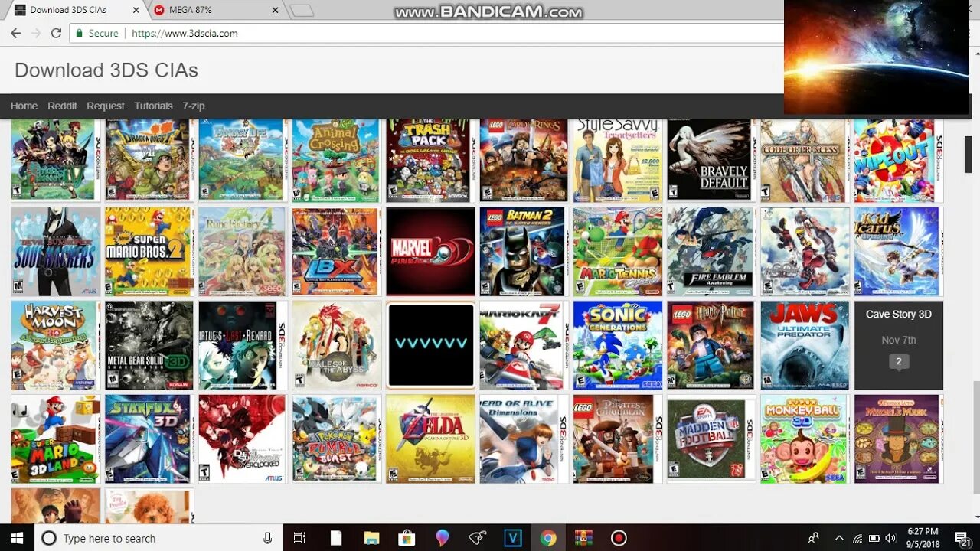
Task: Open the LEGO Harry Potter cover
Action: 710,345
